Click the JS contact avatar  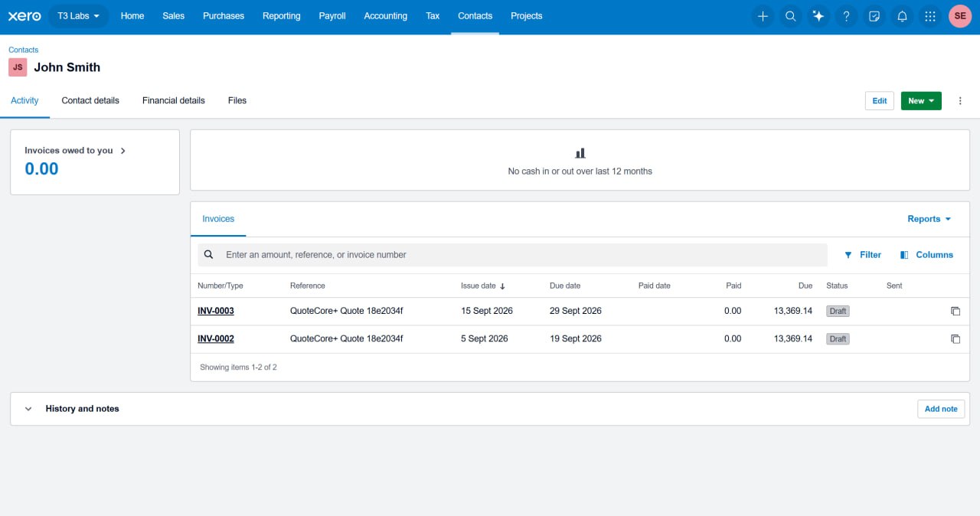(x=18, y=67)
